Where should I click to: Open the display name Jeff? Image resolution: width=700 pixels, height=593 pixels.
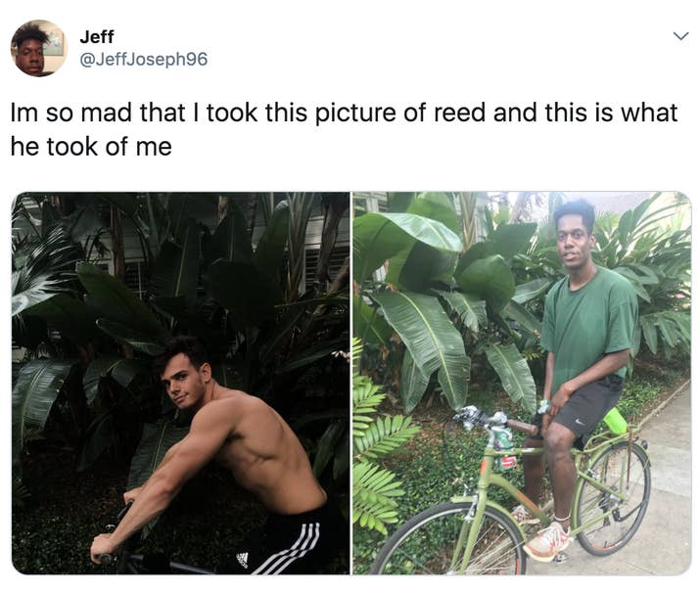pos(97,36)
